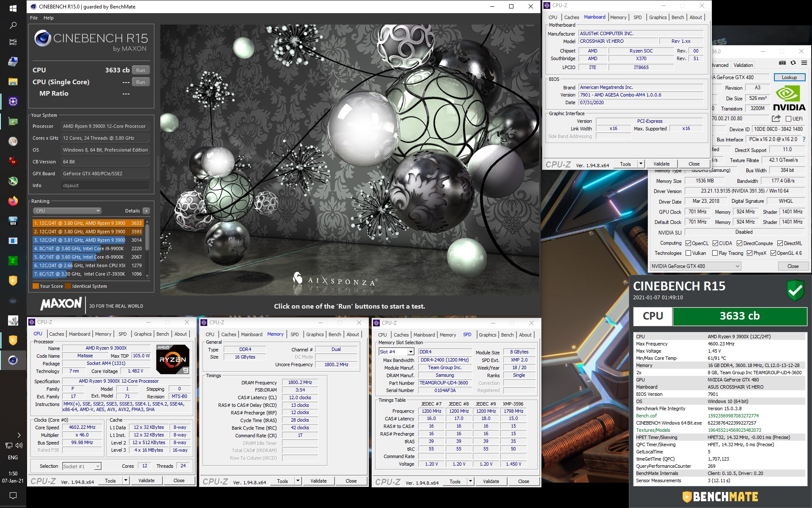
Task: Open File Explorer from the taskbar
Action: (13, 82)
